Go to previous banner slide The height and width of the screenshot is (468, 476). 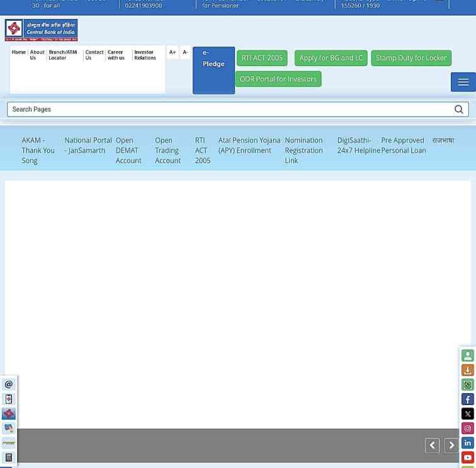432,446
